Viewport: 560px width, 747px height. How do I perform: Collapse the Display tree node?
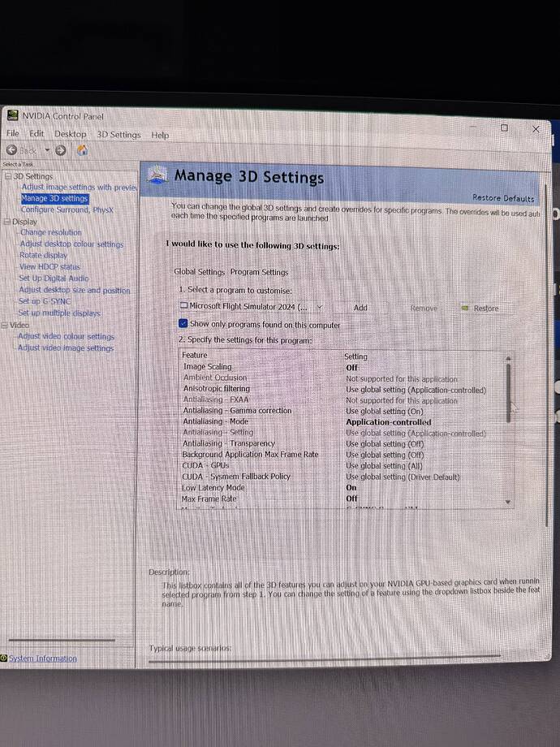point(7,221)
